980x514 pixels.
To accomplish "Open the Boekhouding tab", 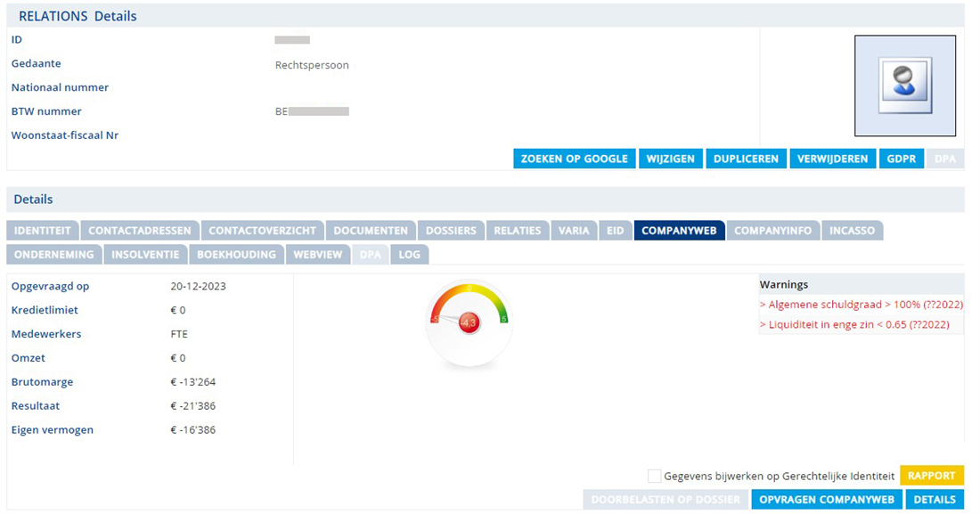I will [237, 254].
